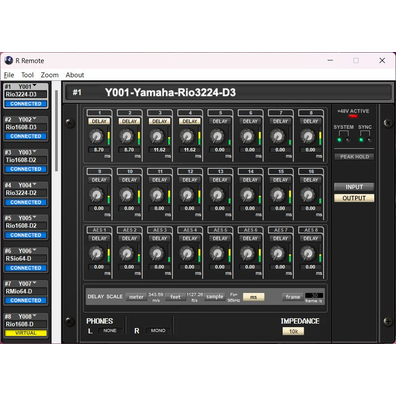Open dropdown arrow of device #2 Y002
396x396 pixels.
click(34, 119)
